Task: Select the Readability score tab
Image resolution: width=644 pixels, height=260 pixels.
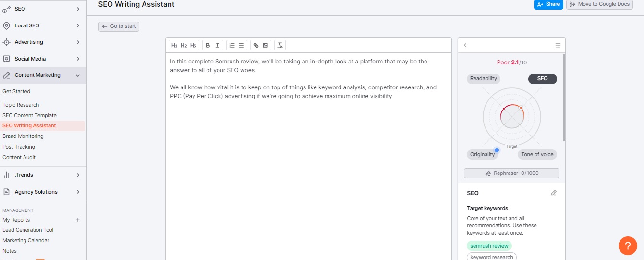Action: tap(484, 79)
